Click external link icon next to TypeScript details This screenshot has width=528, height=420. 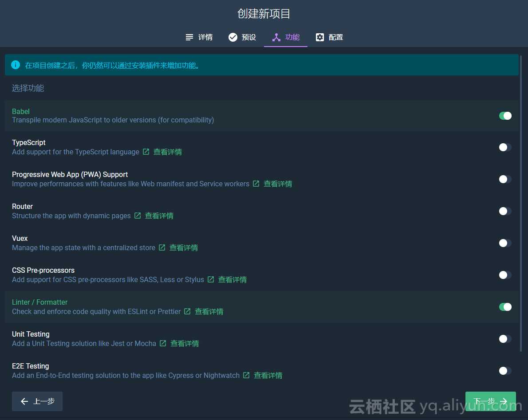(x=146, y=152)
